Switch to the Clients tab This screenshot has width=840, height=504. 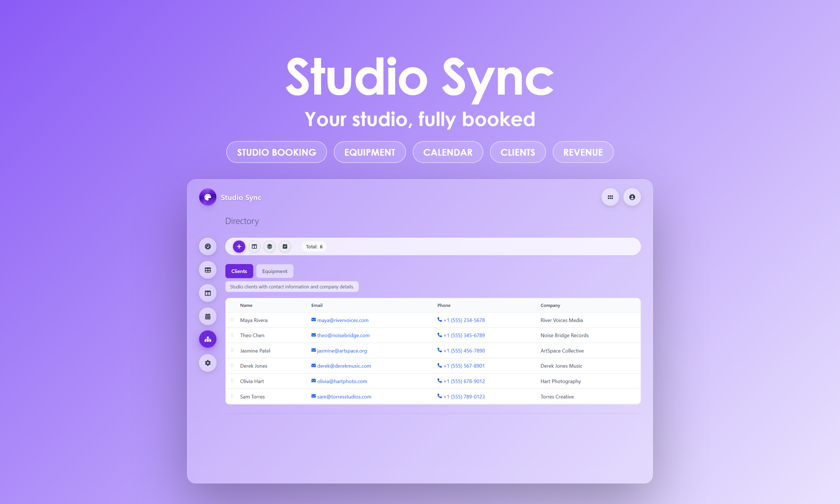pyautogui.click(x=239, y=271)
